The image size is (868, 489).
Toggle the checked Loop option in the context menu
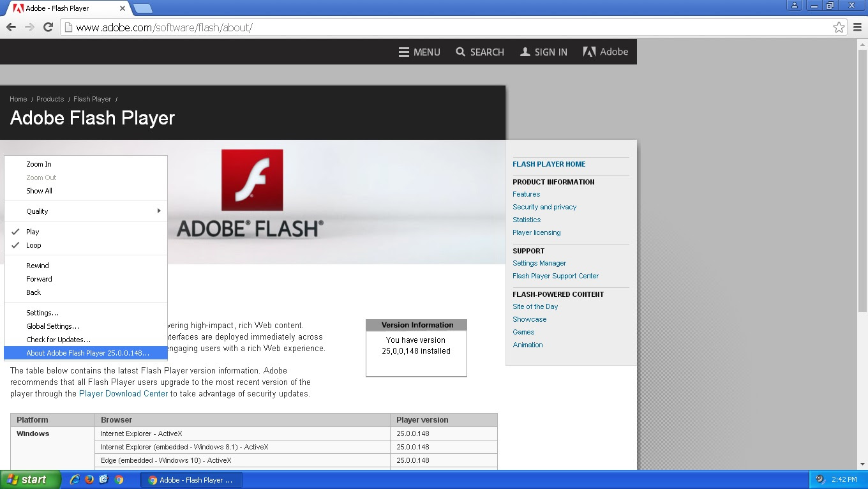pyautogui.click(x=86, y=245)
